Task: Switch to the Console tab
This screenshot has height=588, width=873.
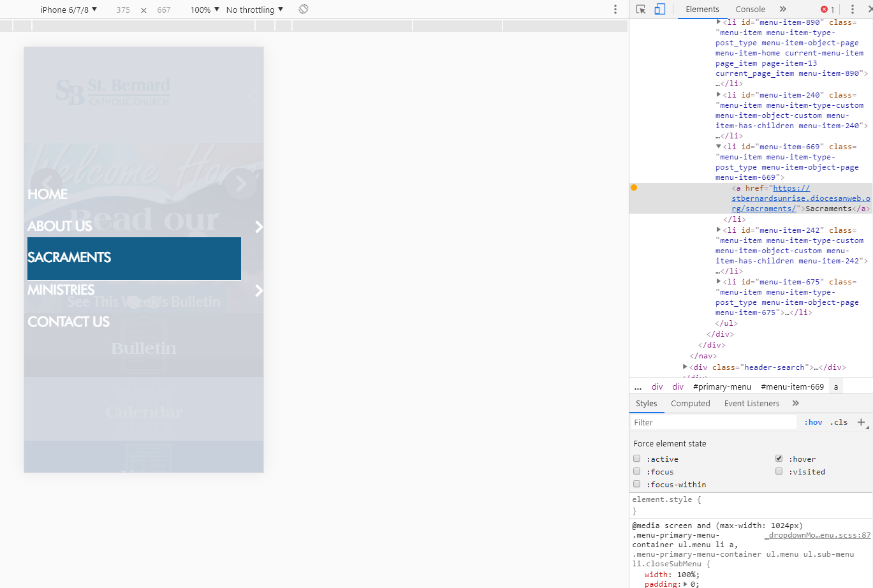Action: [750, 10]
